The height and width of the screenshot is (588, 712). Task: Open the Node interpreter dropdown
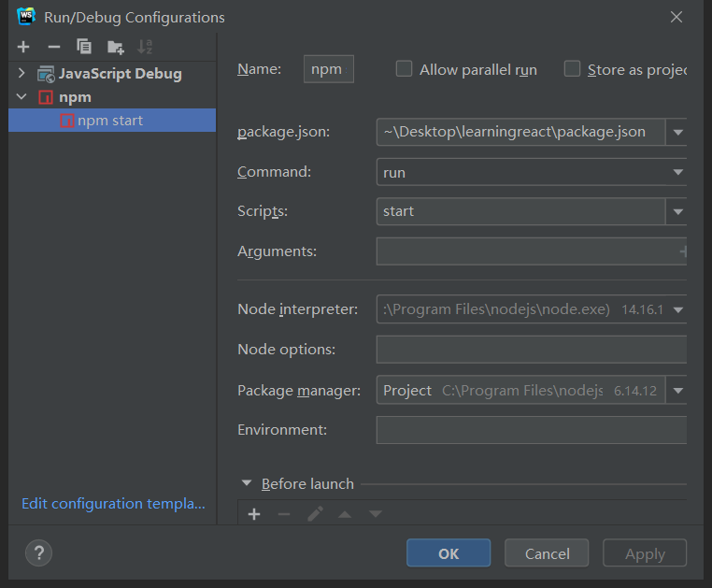(678, 310)
